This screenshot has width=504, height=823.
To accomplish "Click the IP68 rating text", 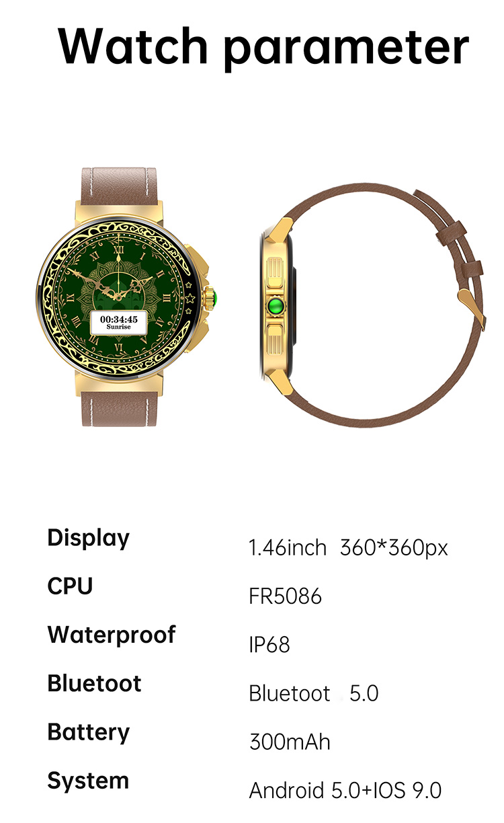I will (269, 645).
